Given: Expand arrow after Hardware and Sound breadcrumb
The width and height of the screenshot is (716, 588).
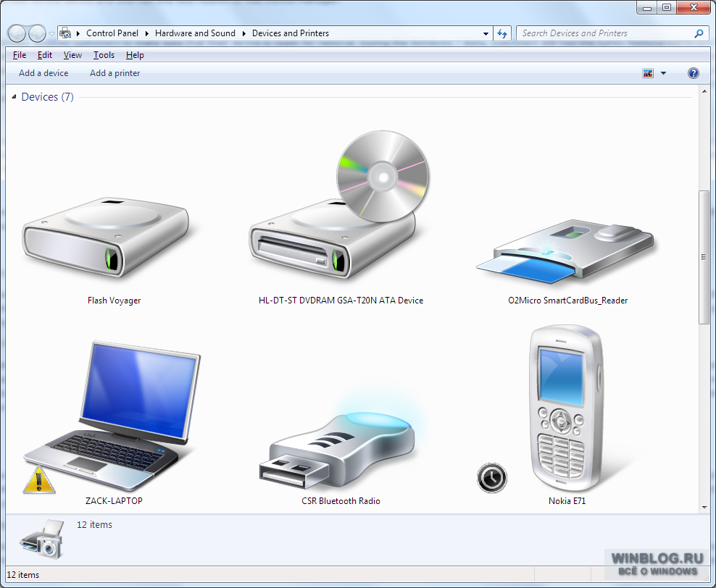Looking at the screenshot, I should point(243,33).
